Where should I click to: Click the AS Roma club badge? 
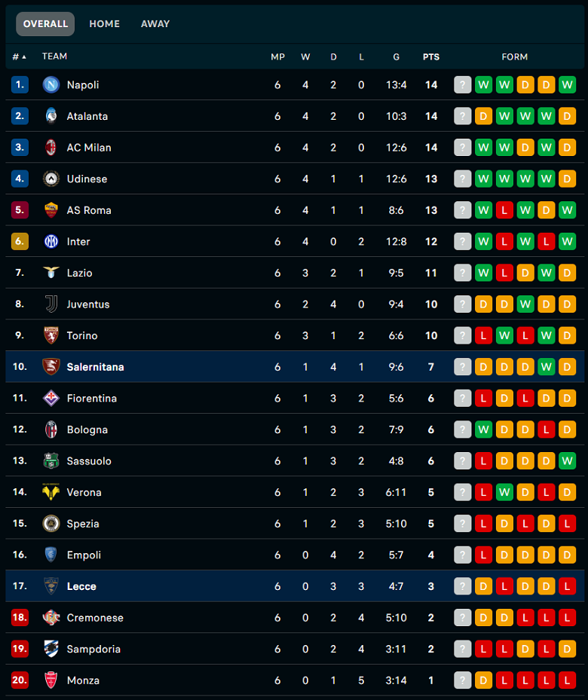pos(51,210)
